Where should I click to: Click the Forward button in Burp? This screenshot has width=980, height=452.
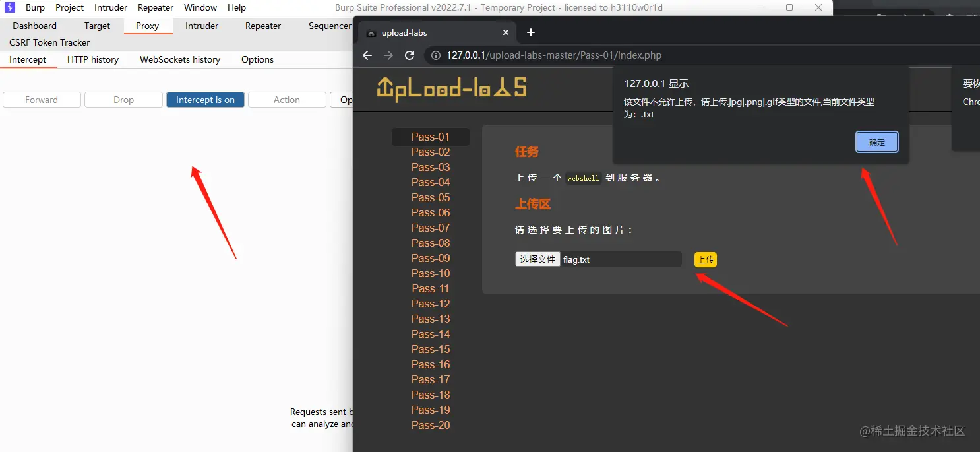42,100
